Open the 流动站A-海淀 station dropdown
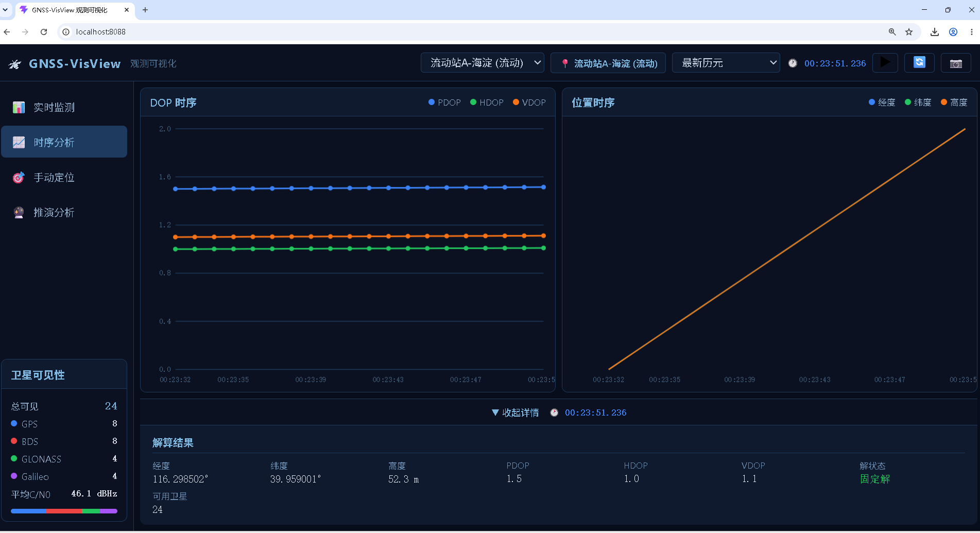This screenshot has height=533, width=980. [483, 63]
